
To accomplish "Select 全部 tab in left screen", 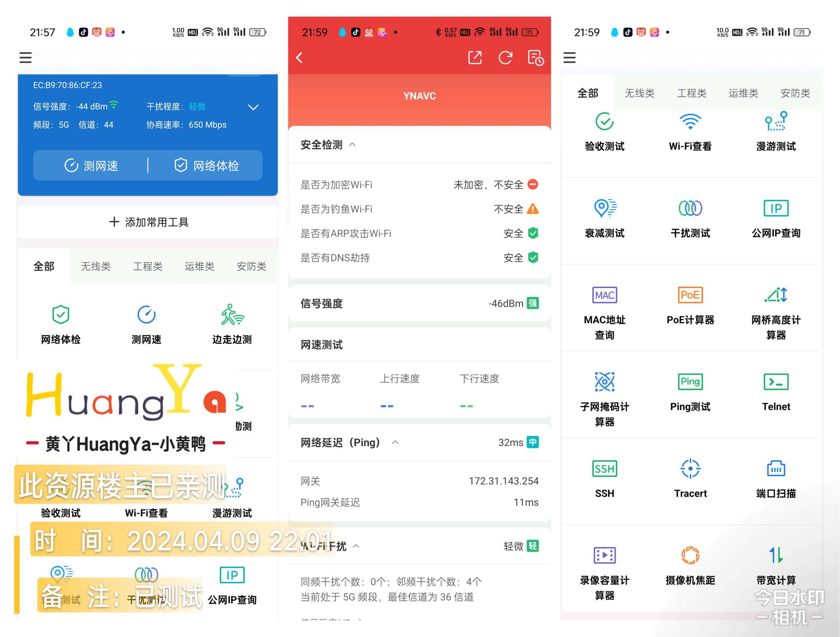I will [x=44, y=266].
